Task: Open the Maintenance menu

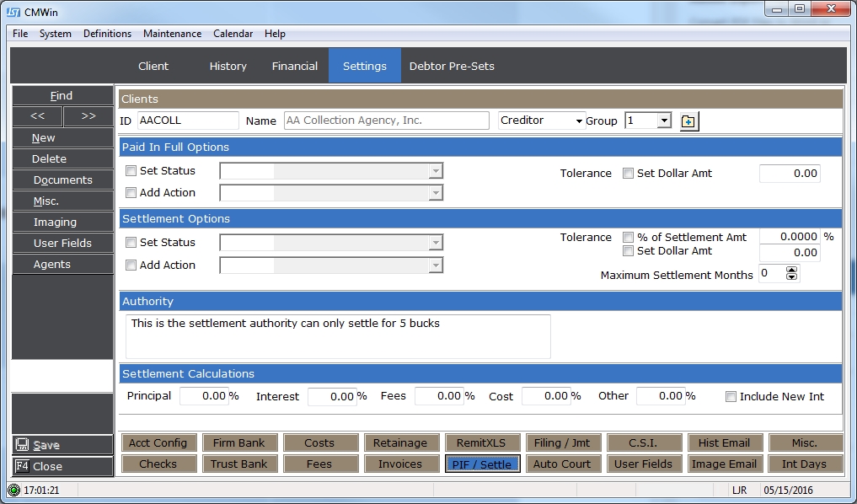Action: point(172,34)
